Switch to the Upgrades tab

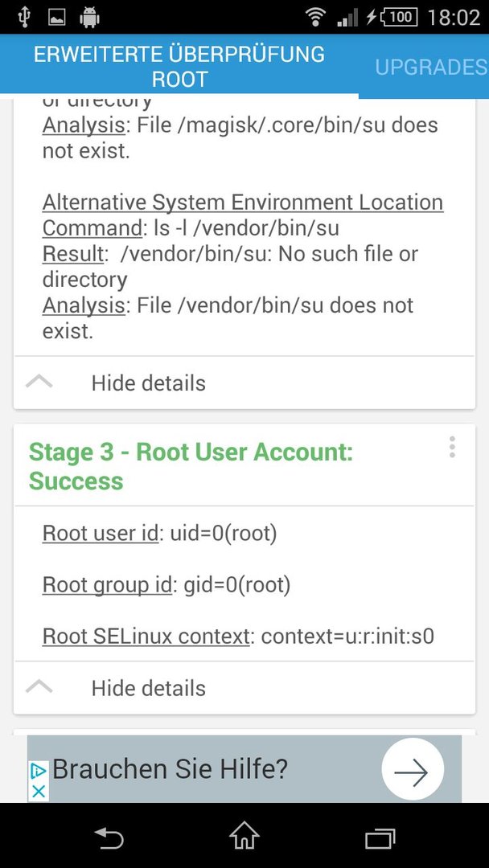coord(431,67)
